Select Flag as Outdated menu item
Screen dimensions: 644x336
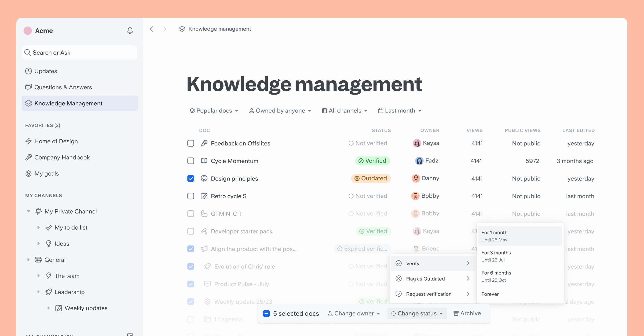coord(433,279)
